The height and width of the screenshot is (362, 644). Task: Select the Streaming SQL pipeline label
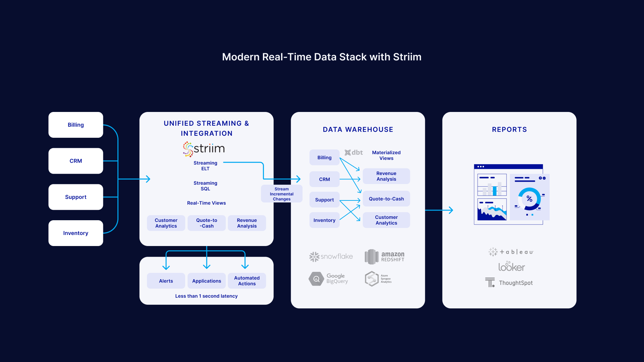click(x=205, y=186)
